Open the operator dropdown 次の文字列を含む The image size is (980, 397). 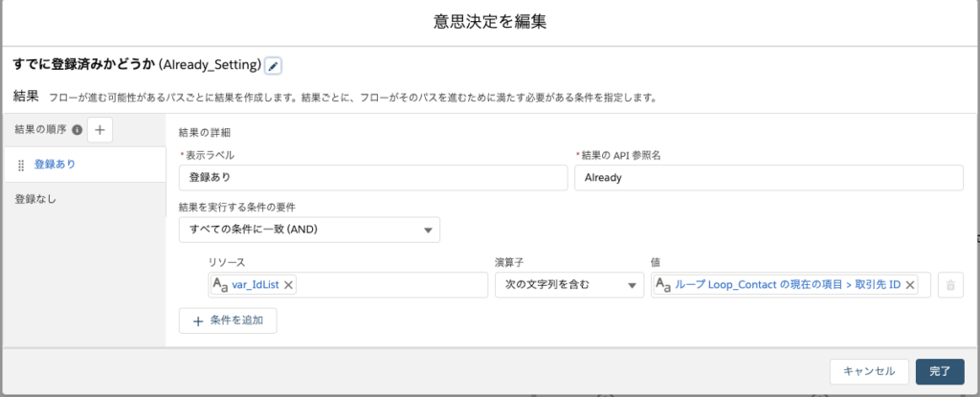coord(569,285)
